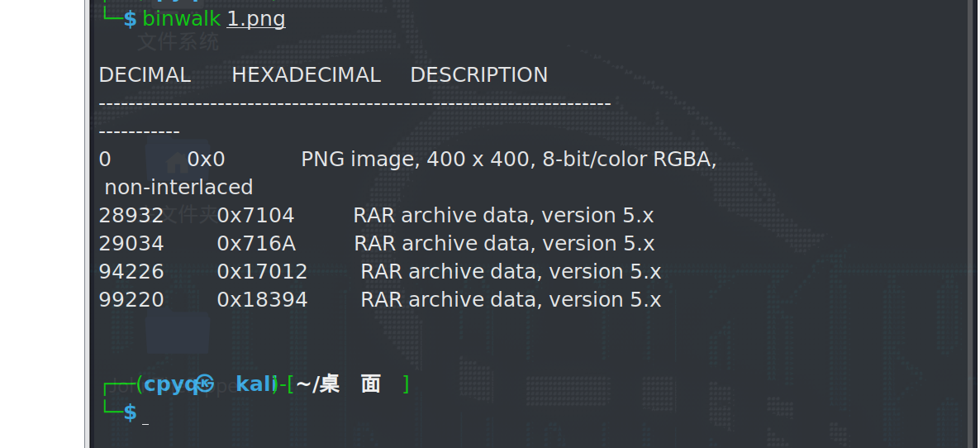Viewport: 980px width, 448px height.
Task: Select the DESCRIPTION column header
Action: point(478,75)
